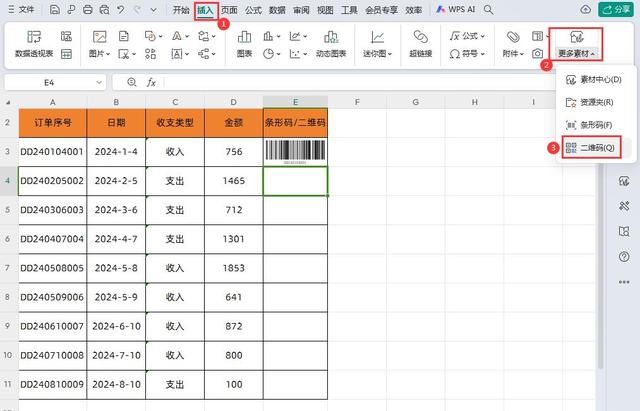Click the 更多素材 more materials button
Viewport: 640px width, 411px height.
pos(576,44)
